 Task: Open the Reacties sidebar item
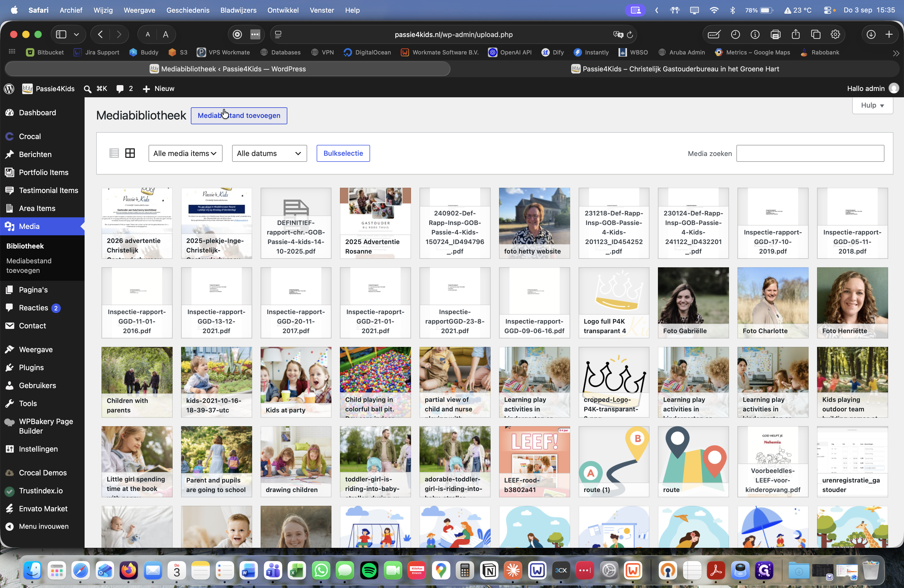point(42,308)
